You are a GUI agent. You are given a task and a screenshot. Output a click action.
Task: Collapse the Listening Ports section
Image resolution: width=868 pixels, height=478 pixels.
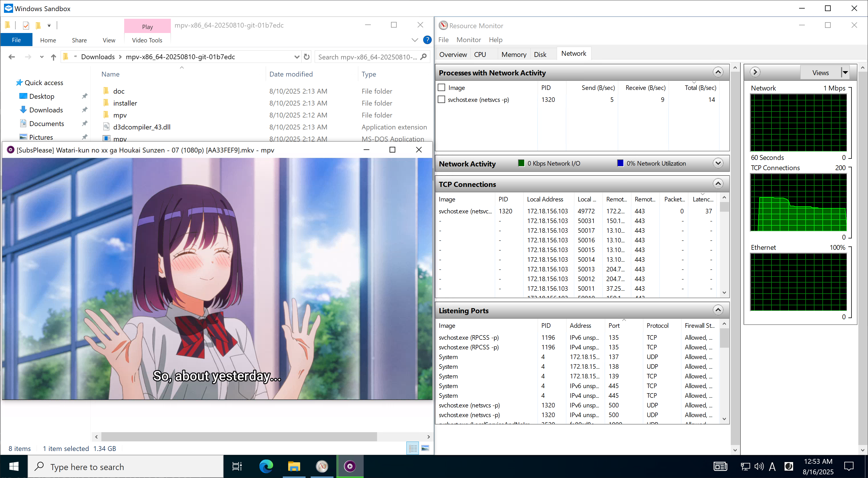click(718, 310)
